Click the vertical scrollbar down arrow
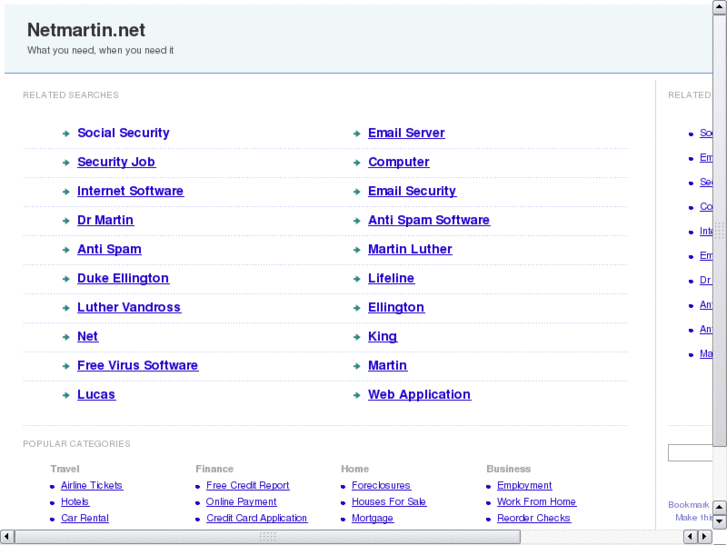The image size is (727, 545). click(719, 520)
